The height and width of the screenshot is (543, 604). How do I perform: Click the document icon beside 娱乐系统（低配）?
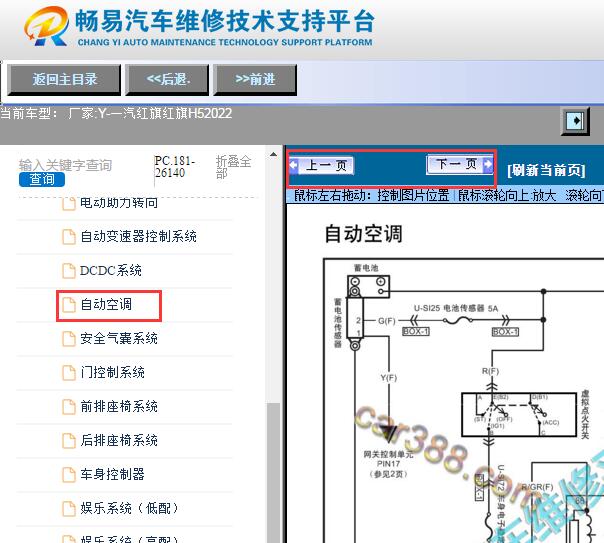tap(69, 509)
